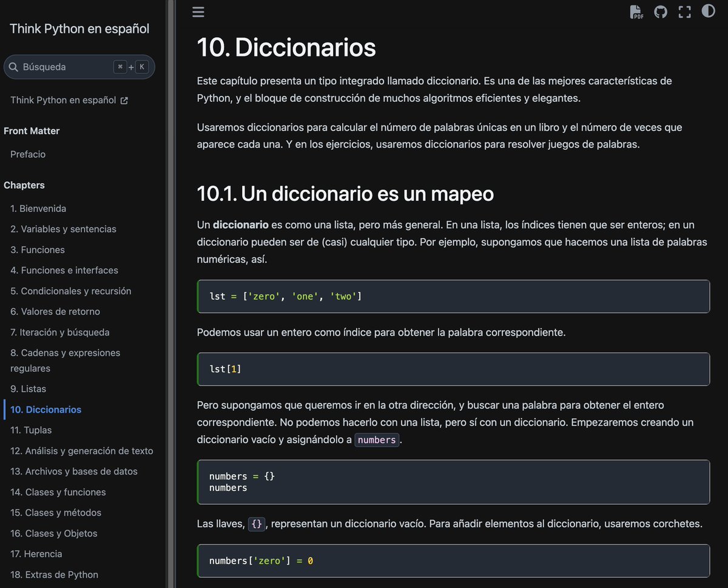This screenshot has width=728, height=588.
Task: Click the numbers = {} code cell
Action: pyautogui.click(x=453, y=482)
